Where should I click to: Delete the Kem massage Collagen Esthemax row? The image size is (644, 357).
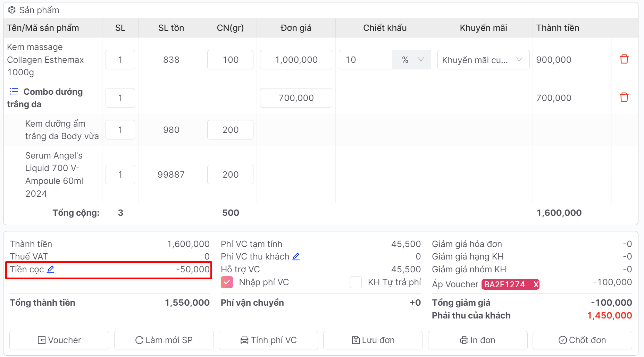624,59
